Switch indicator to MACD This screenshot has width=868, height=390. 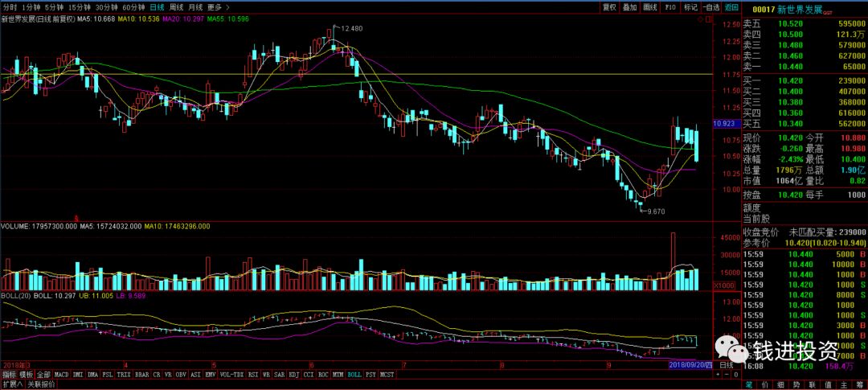(61, 375)
